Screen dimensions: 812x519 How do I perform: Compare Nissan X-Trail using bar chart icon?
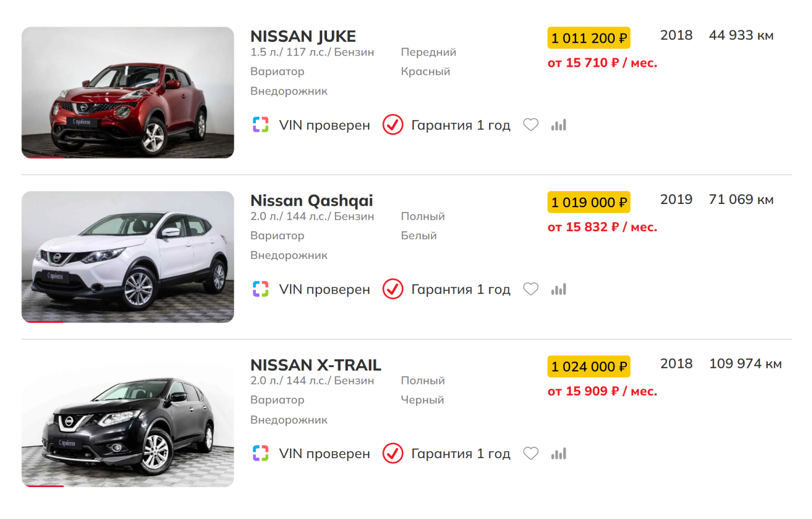pos(559,453)
